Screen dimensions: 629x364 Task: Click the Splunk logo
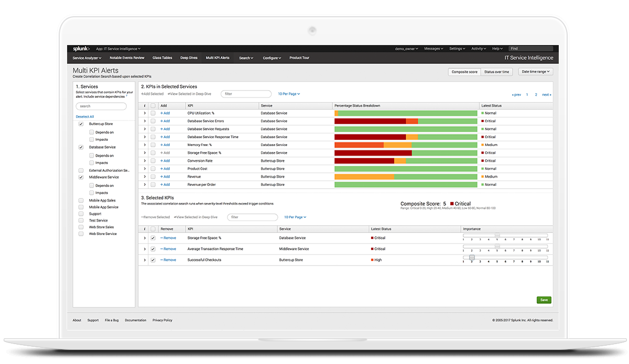click(81, 49)
